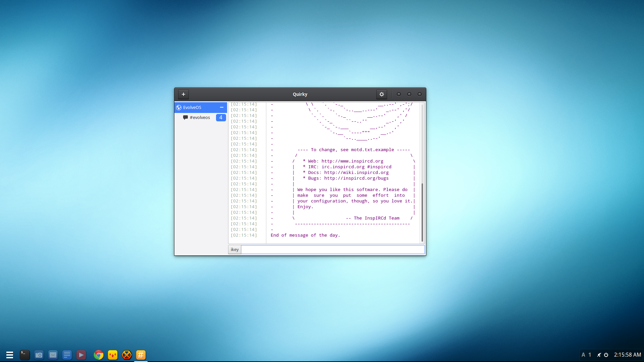Viewport: 644px width, 362px height.
Task: Click the Quirky window title text
Action: pos(300,94)
